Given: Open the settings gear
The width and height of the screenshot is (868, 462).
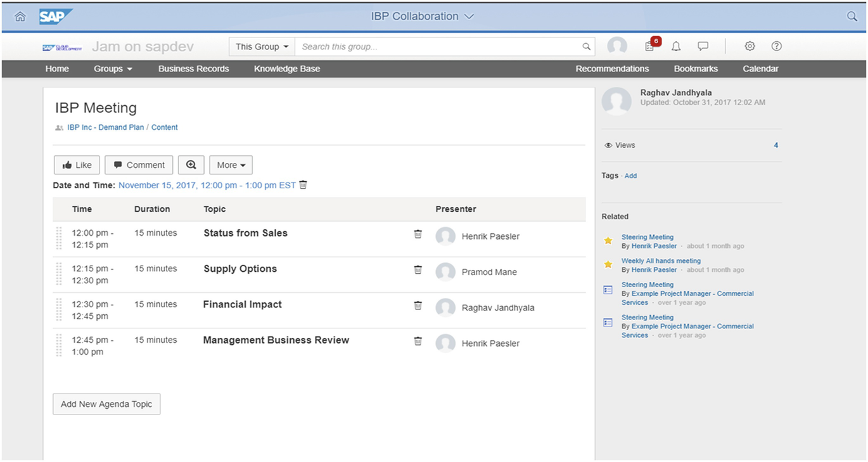Looking at the screenshot, I should [750, 46].
